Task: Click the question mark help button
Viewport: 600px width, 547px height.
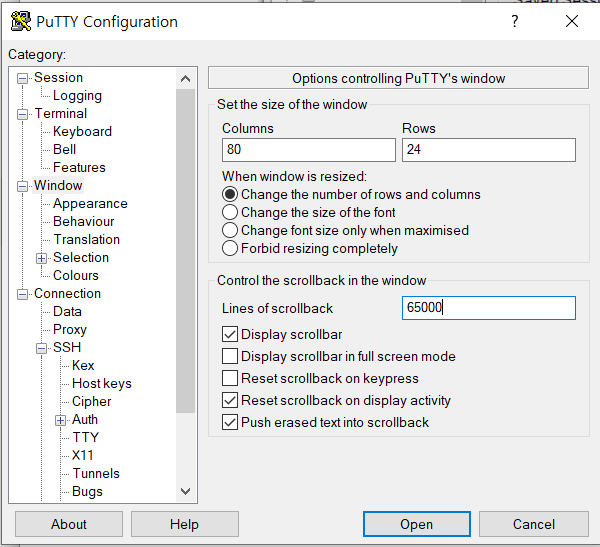Action: point(515,21)
